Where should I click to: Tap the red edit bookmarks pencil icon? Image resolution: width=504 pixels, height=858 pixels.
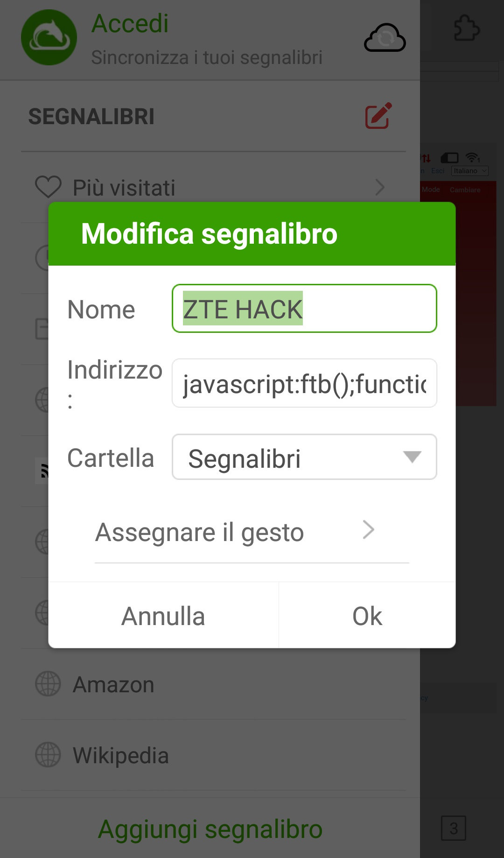(378, 115)
